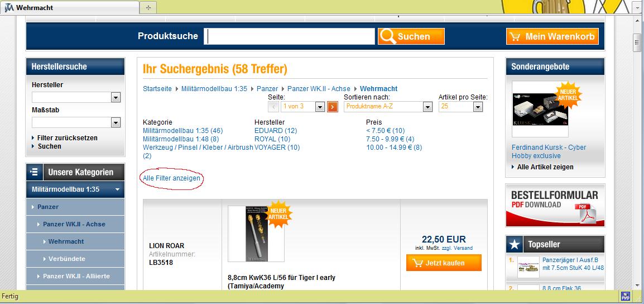644x304 pixels.
Task: Click into the Produktsuche text field
Action: click(289, 36)
